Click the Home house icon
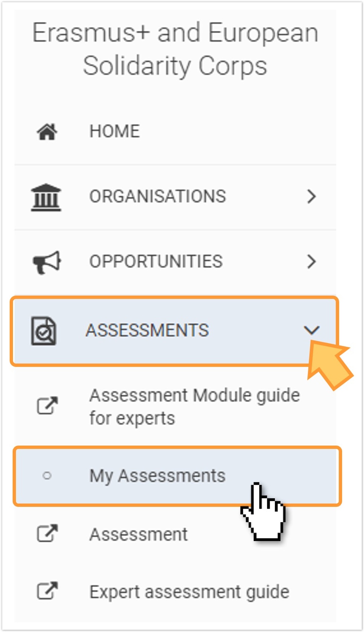The image size is (364, 632). (x=47, y=131)
